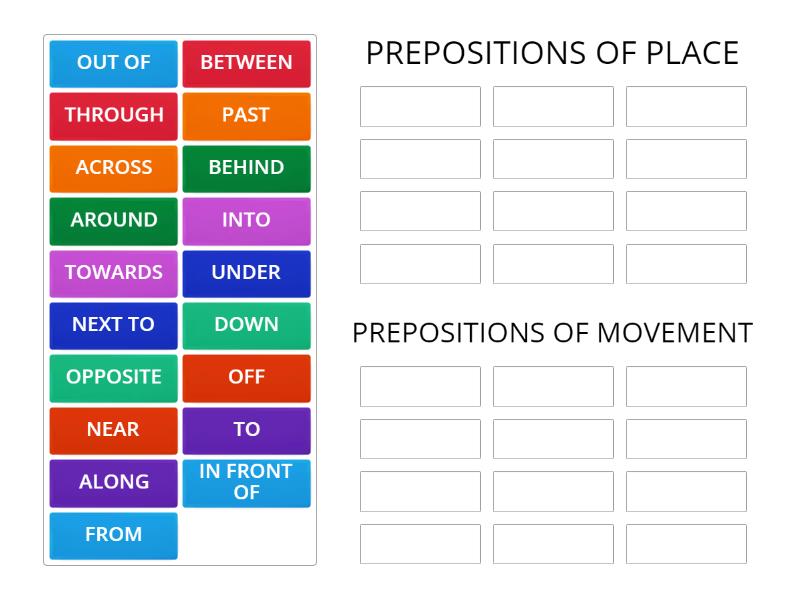Image resolution: width=800 pixels, height=600 pixels.
Task: Click the red OFF tile
Action: (x=246, y=378)
